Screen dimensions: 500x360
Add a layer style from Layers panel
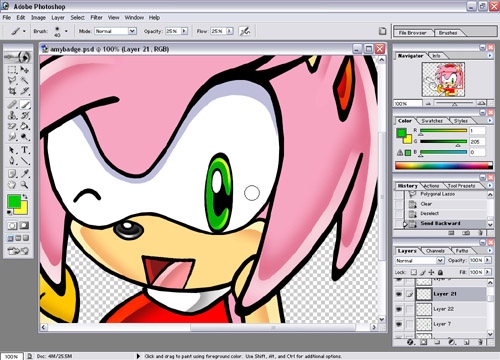410,342
